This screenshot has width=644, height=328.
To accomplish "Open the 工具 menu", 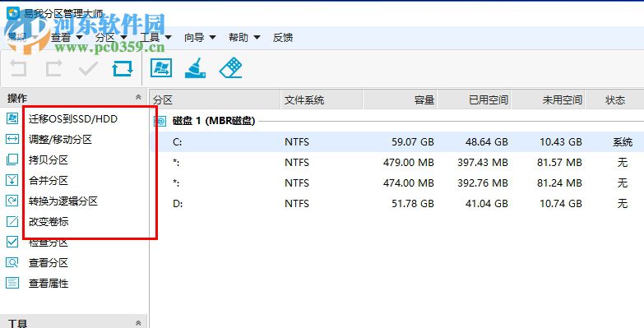I will pyautogui.click(x=155, y=37).
